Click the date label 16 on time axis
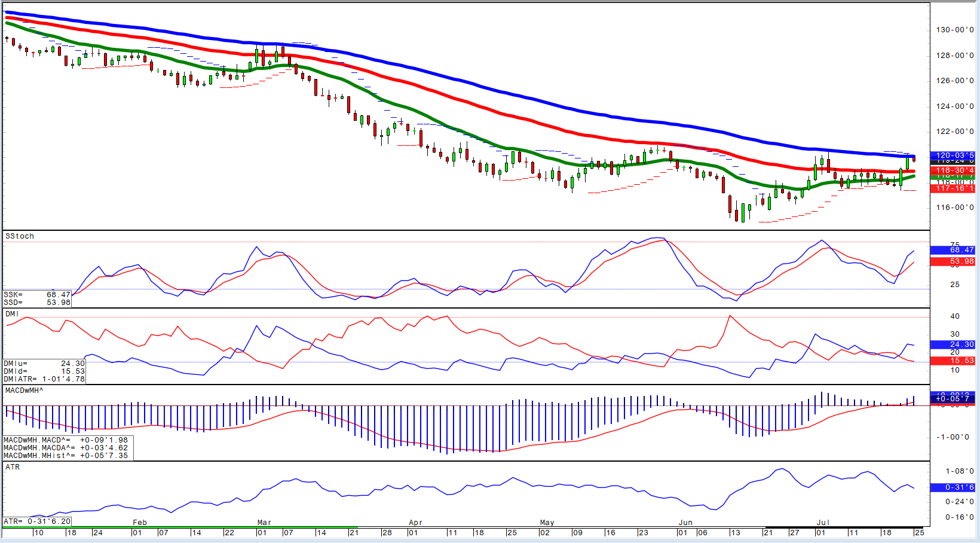980x543 pixels. click(610, 533)
